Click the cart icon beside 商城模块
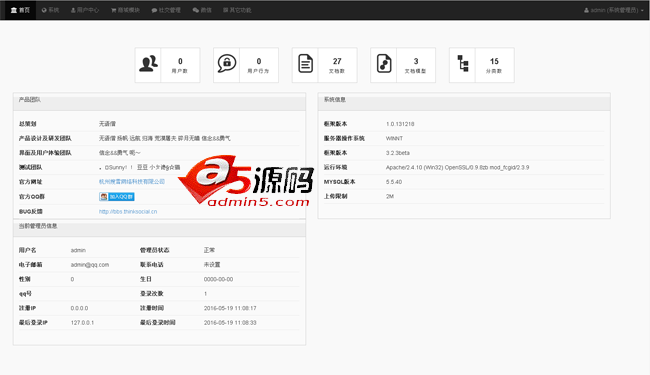The image size is (650, 375). pyautogui.click(x=113, y=10)
